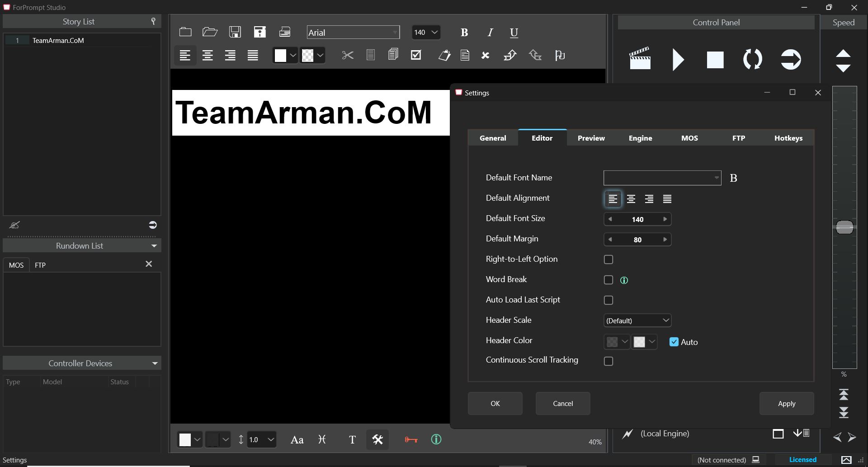The width and height of the screenshot is (868, 467).
Task: Switch to the Engine settings tab
Action: click(x=640, y=138)
